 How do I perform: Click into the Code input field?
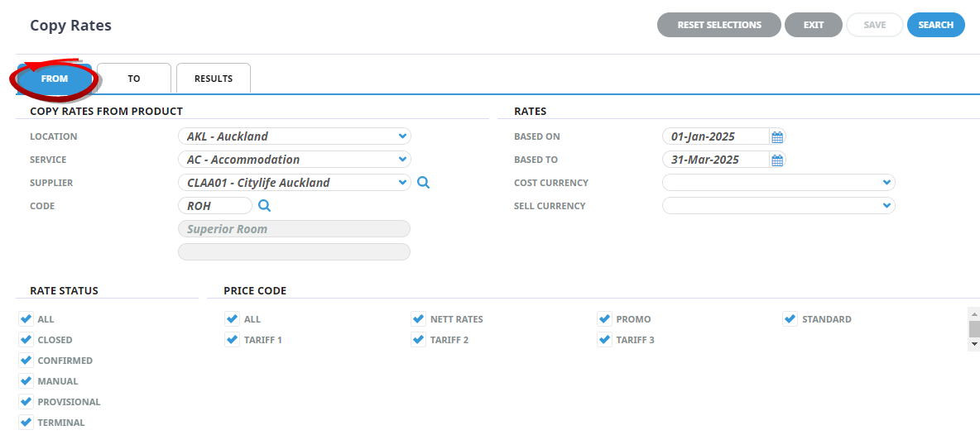214,206
